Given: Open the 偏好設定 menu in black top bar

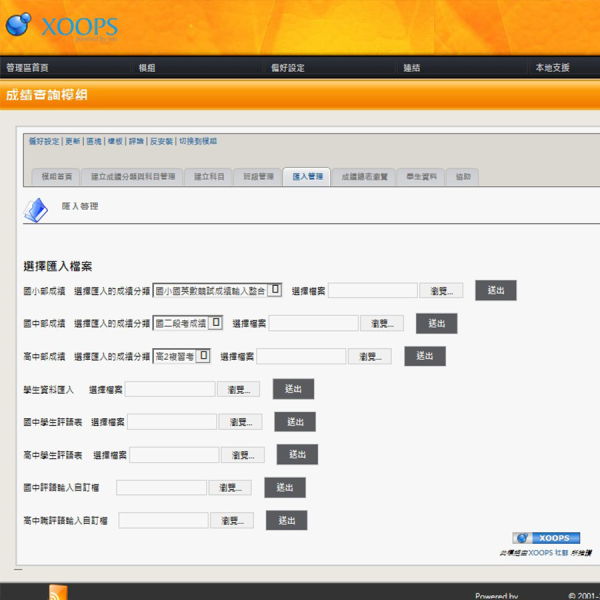Looking at the screenshot, I should [x=288, y=68].
